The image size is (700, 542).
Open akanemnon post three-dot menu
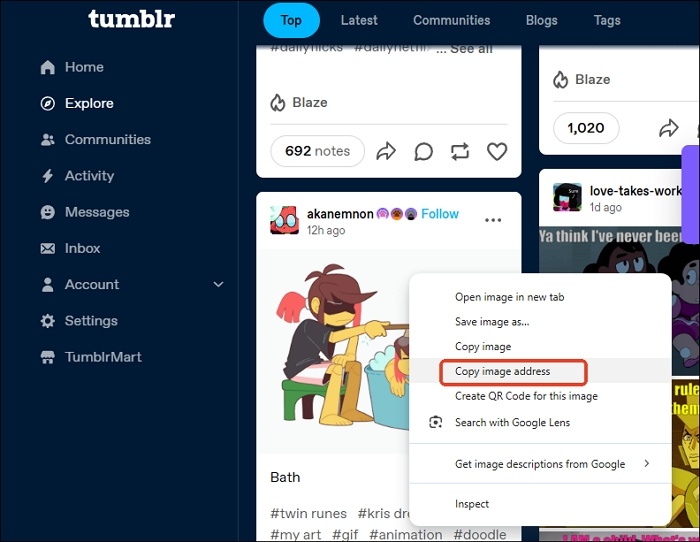[493, 220]
